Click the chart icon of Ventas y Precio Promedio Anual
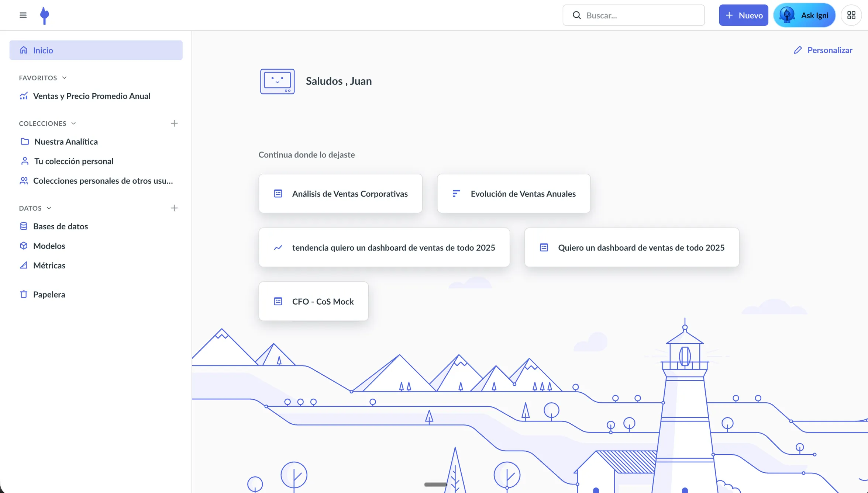This screenshot has width=868, height=493. point(24,96)
